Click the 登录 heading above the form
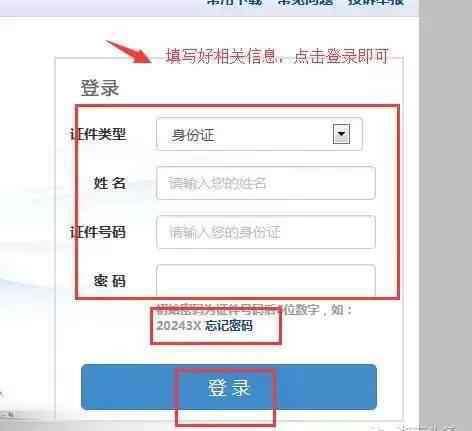 point(100,88)
